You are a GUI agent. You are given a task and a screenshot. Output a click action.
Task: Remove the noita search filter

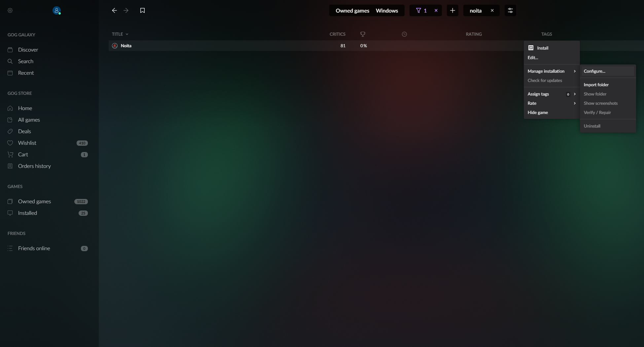[492, 10]
